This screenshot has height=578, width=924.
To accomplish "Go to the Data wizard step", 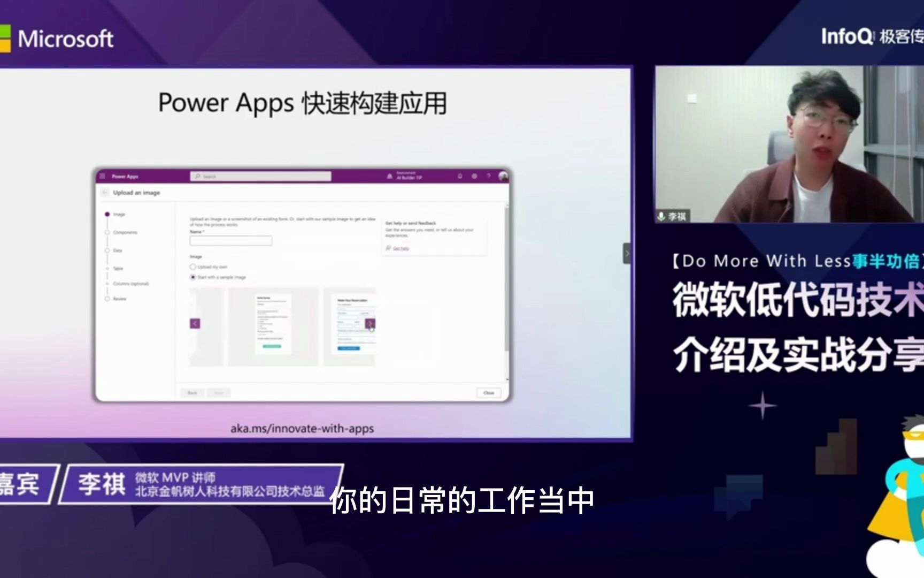I will [x=114, y=250].
